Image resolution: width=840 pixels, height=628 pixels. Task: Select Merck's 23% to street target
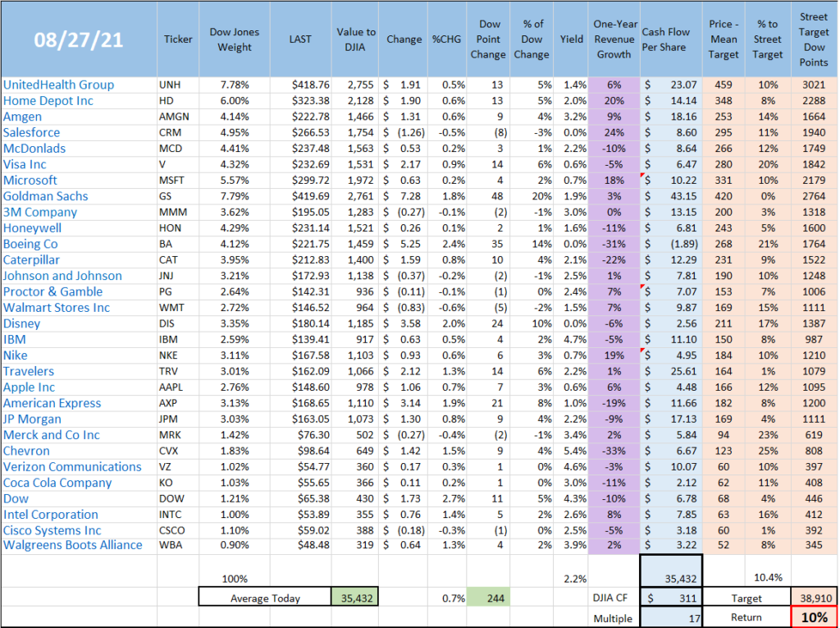768,435
